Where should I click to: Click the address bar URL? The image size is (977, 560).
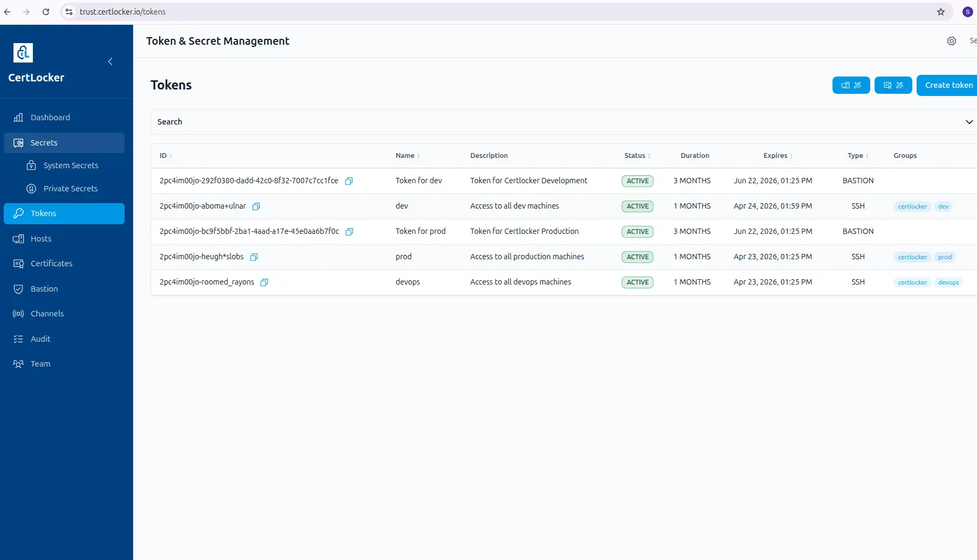pyautogui.click(x=123, y=12)
